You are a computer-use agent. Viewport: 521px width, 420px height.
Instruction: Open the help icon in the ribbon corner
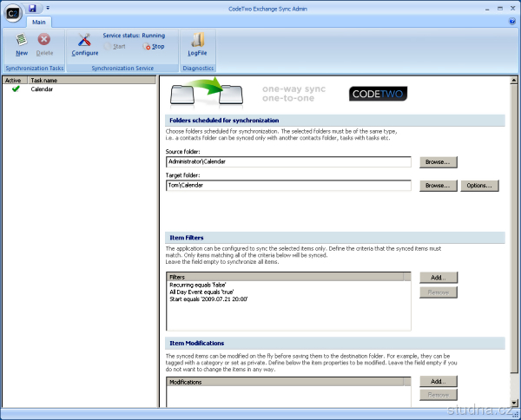pyautogui.click(x=512, y=22)
